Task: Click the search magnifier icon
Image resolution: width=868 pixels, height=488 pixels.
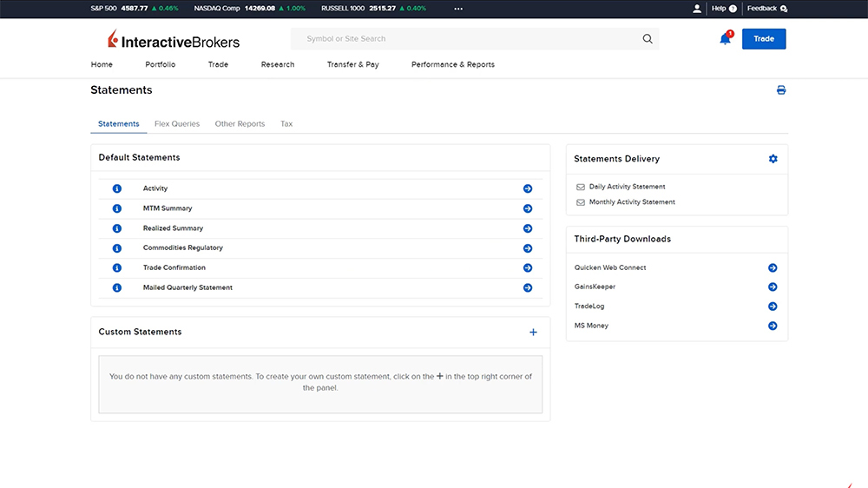Action: [x=648, y=39]
